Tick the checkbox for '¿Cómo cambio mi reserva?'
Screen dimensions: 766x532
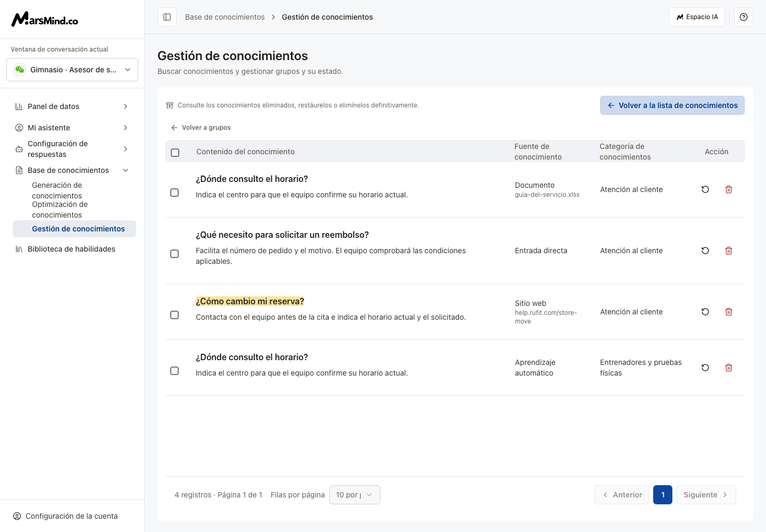point(174,315)
